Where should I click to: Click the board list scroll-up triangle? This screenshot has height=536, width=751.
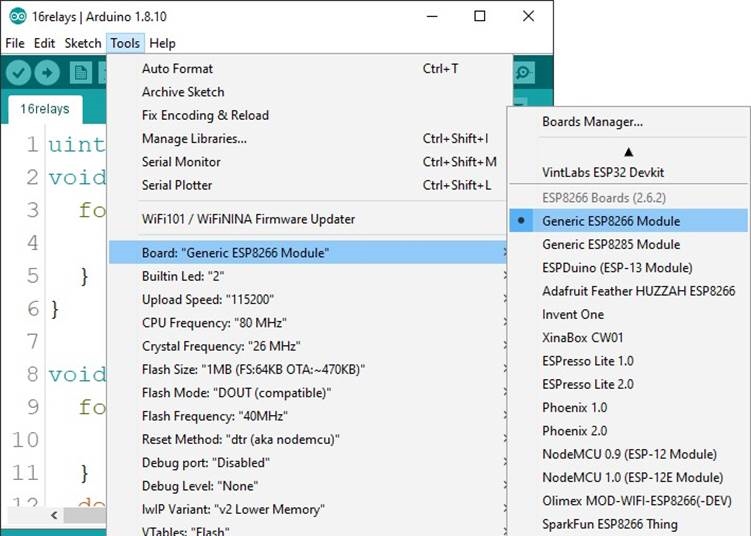pos(628,152)
